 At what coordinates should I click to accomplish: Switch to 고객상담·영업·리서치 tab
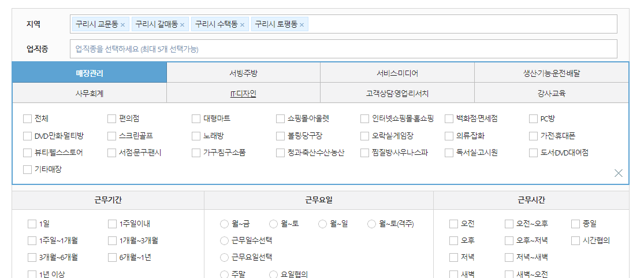pos(397,93)
